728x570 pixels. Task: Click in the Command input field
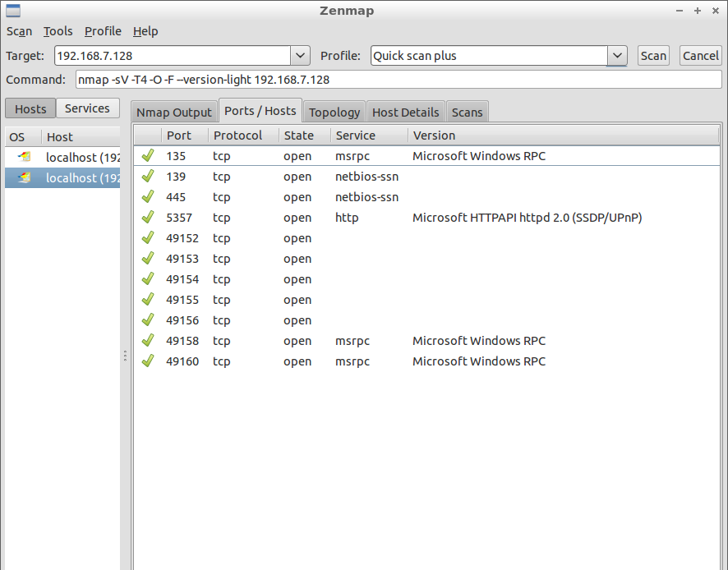pos(399,80)
